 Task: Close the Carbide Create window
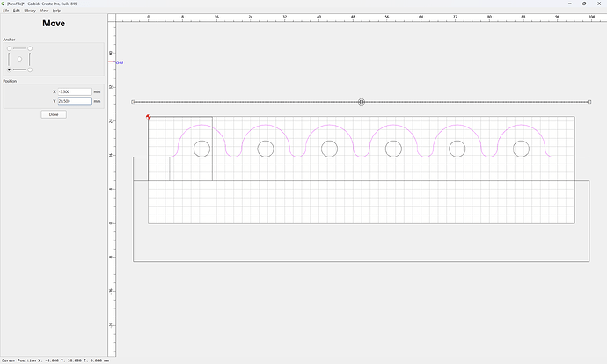tap(599, 4)
